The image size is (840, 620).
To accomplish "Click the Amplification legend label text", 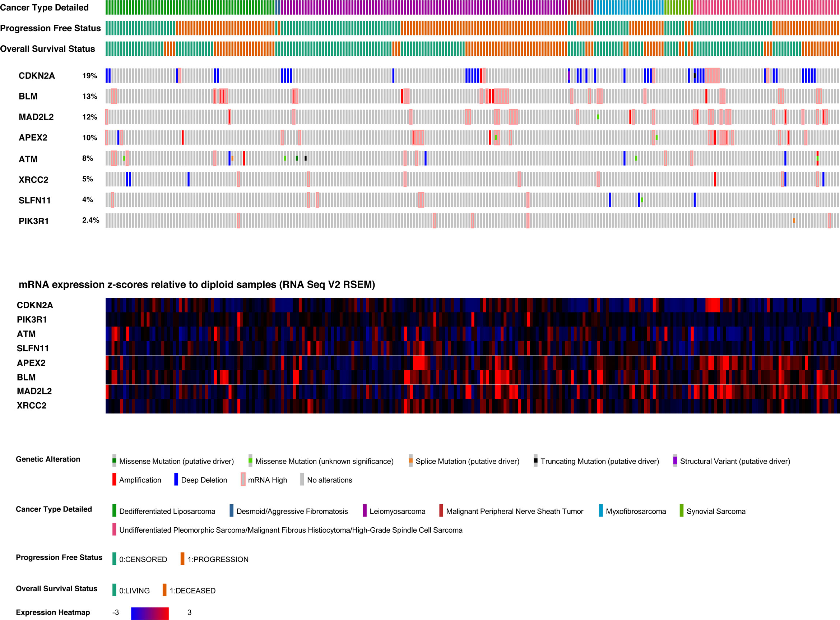I will pos(140,480).
